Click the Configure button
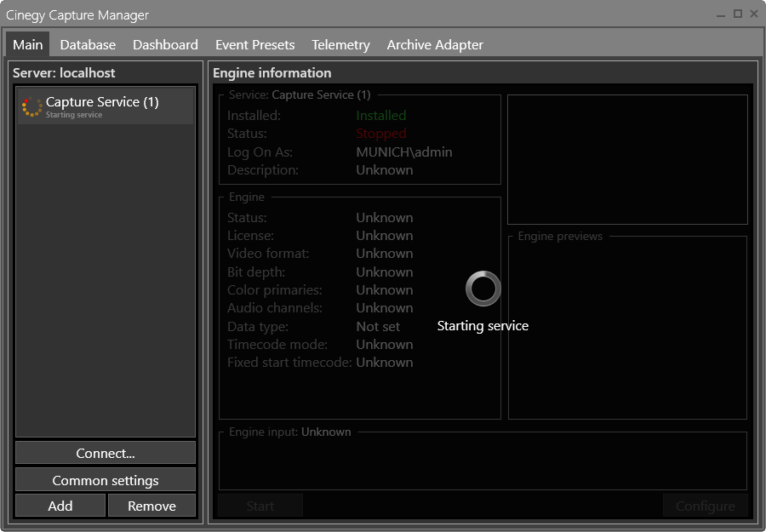Viewport: 766px width, 532px height. tap(705, 505)
